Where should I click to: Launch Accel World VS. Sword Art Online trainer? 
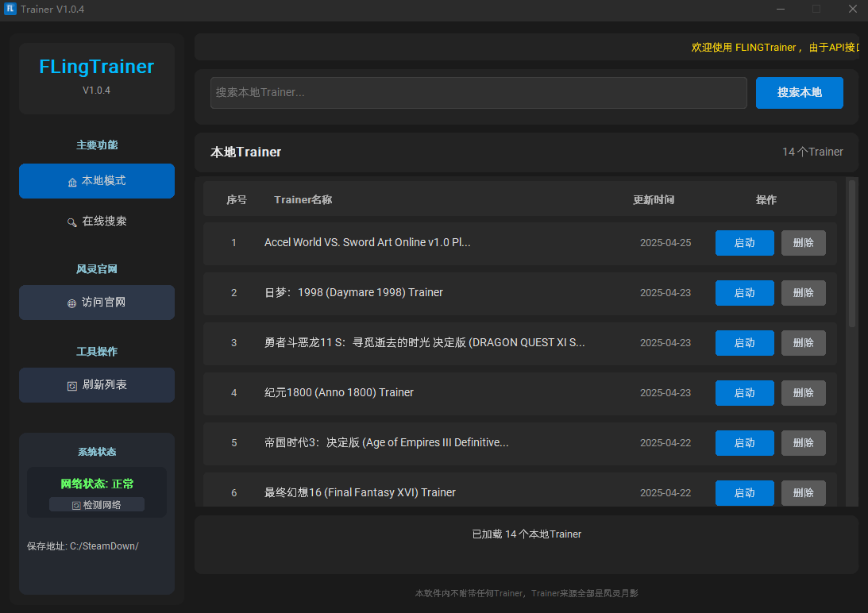click(x=745, y=242)
